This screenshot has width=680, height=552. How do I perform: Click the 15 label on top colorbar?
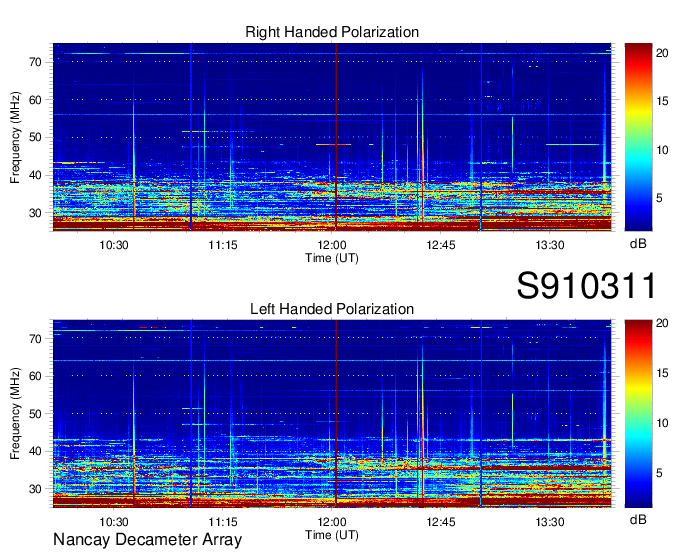662,101
